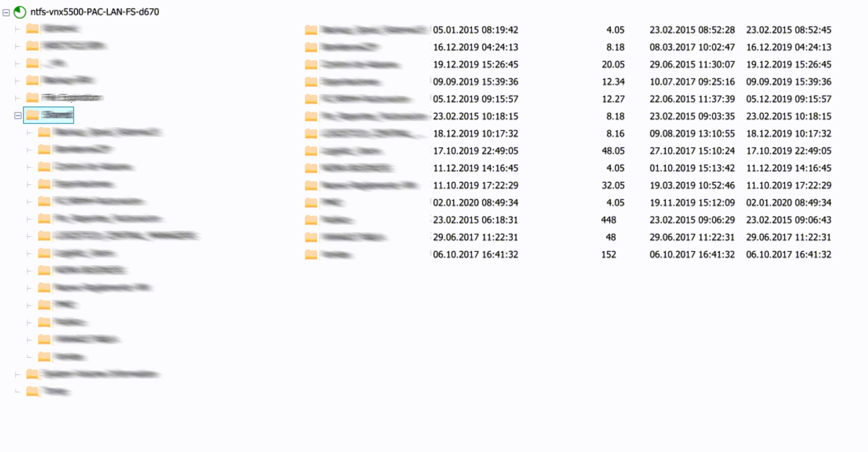Click folder icon in row dated 05.01.2015 08:19:42
This screenshot has height=452, width=868.
311,30
